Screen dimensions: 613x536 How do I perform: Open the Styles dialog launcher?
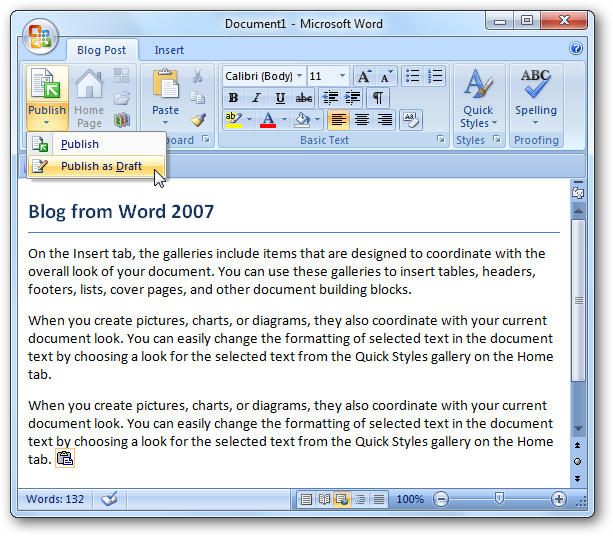(x=497, y=139)
